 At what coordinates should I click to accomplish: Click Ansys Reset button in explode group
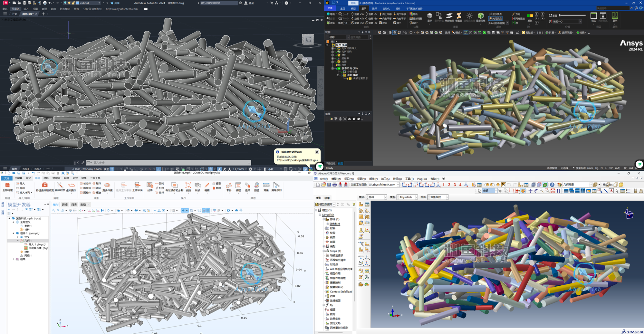pos(553,15)
